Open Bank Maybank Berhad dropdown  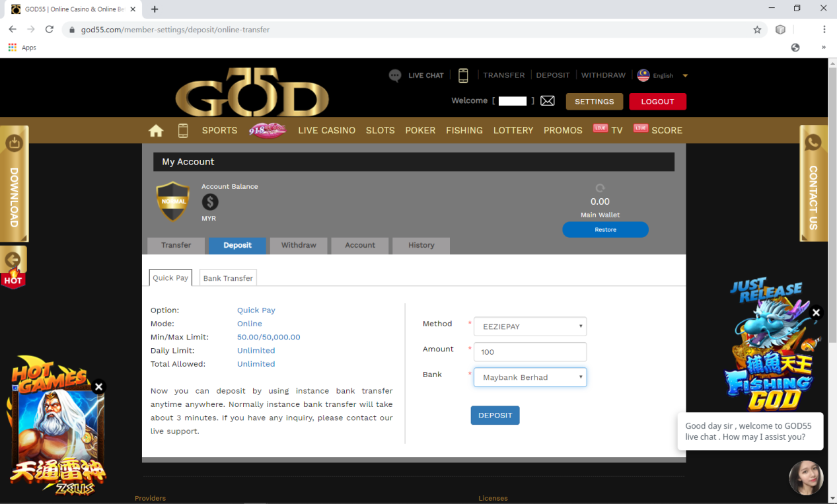(530, 377)
